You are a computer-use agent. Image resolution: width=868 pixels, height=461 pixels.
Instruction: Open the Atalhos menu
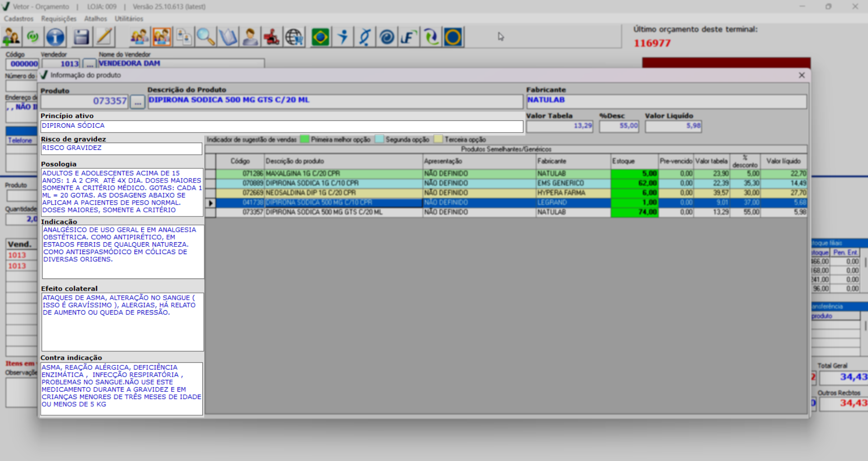(95, 19)
